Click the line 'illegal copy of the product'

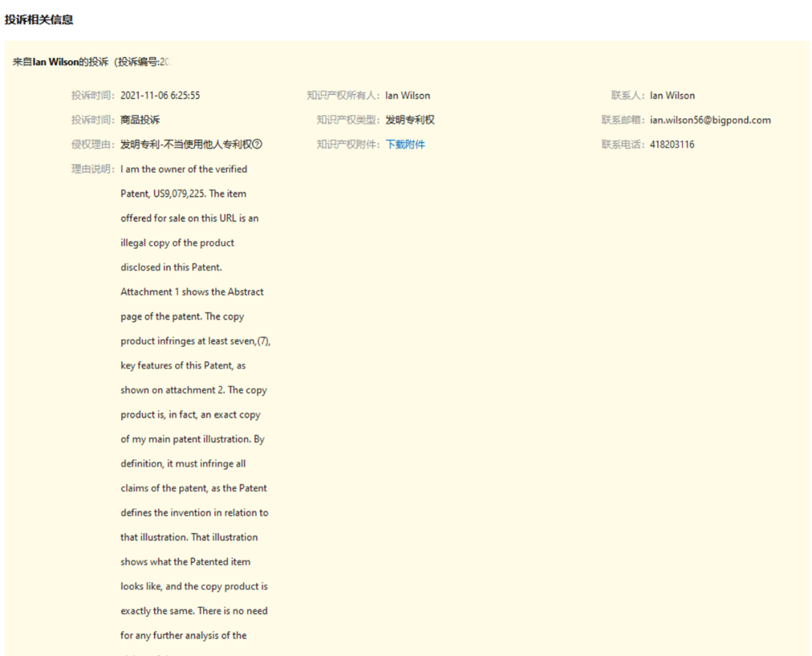pyautogui.click(x=177, y=243)
